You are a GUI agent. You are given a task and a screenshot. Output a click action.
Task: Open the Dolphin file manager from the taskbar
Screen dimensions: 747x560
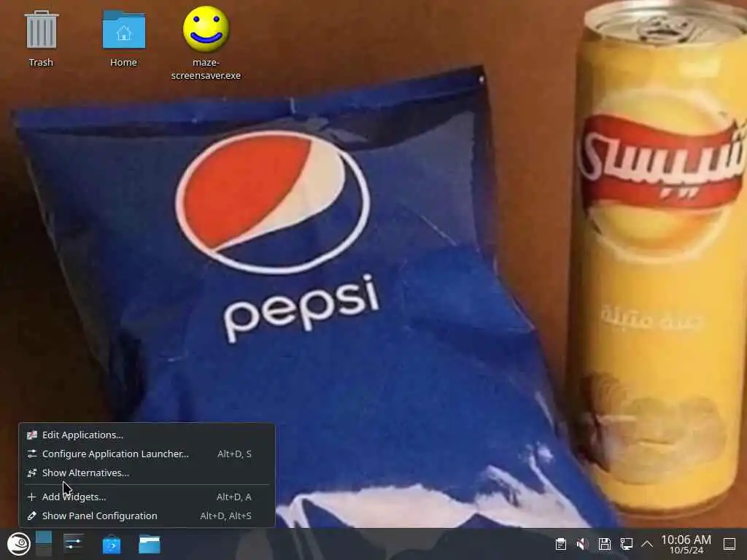(x=149, y=544)
